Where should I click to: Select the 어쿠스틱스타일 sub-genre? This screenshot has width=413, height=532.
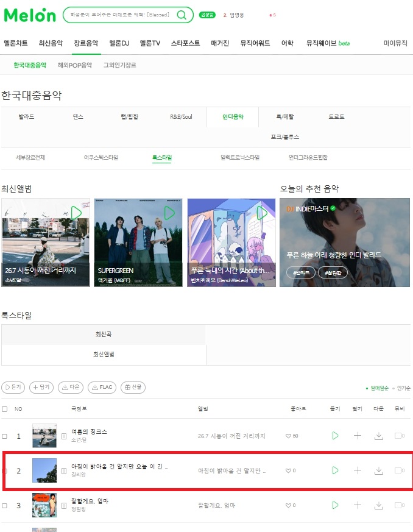tap(101, 157)
